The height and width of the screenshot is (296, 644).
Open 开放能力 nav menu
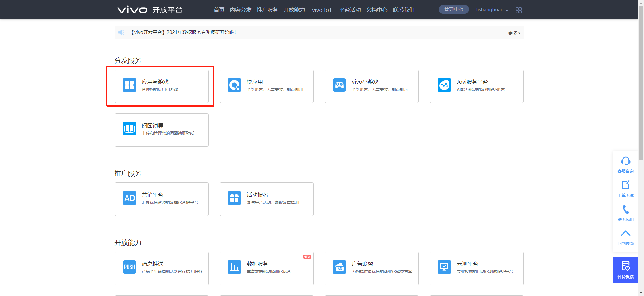pyautogui.click(x=294, y=10)
